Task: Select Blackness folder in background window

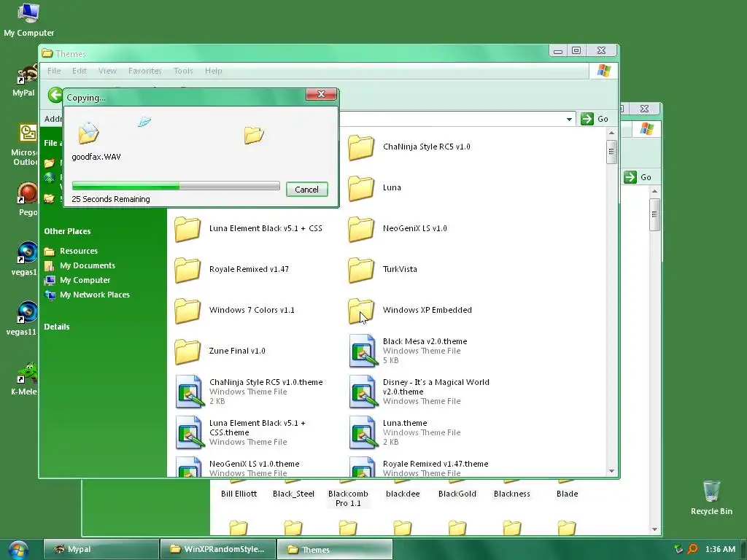Action: [512, 491]
